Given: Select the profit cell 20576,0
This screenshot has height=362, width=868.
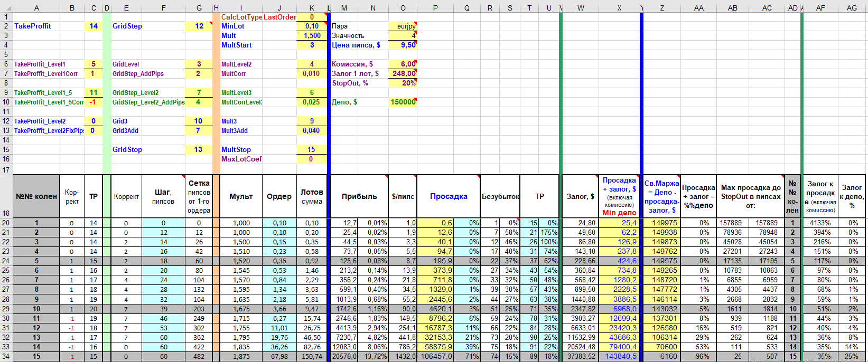Looking at the screenshot, I should click(x=344, y=356).
